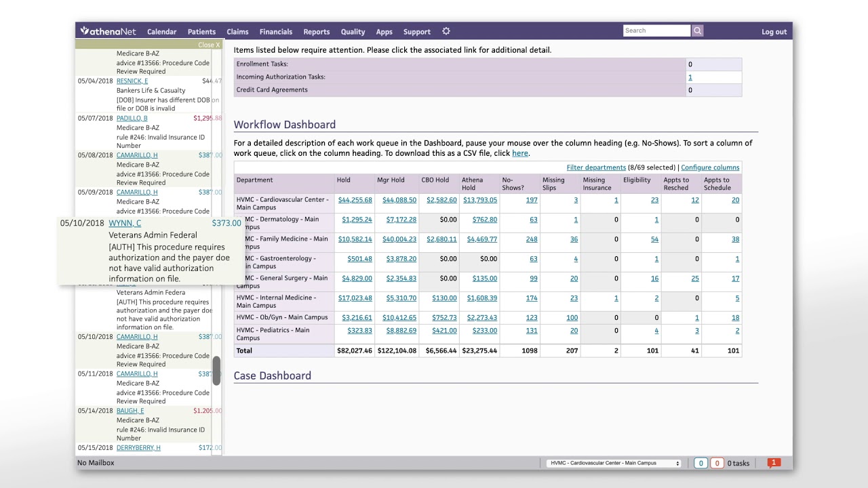Image resolution: width=868 pixels, height=488 pixels.
Task: Close the left claims panel
Action: click(209, 45)
